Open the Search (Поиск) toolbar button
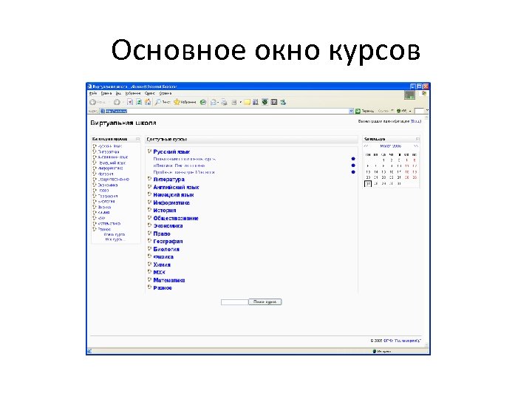The width and height of the screenshot is (532, 399). tap(162, 102)
